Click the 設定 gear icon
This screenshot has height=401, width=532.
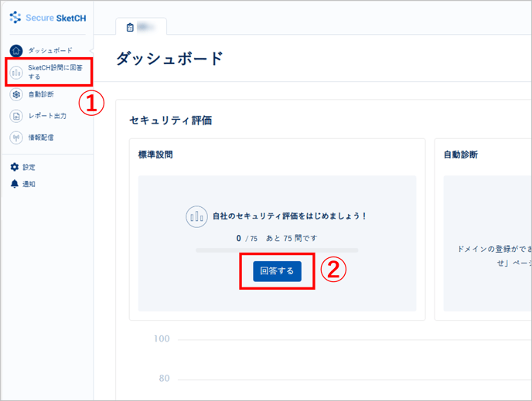[x=15, y=167]
